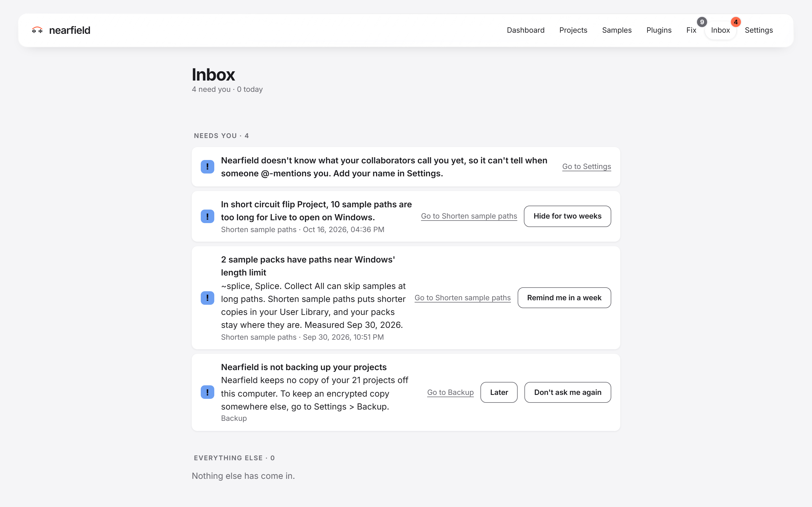Go to the Plugins tab
The image size is (812, 507).
tap(659, 30)
